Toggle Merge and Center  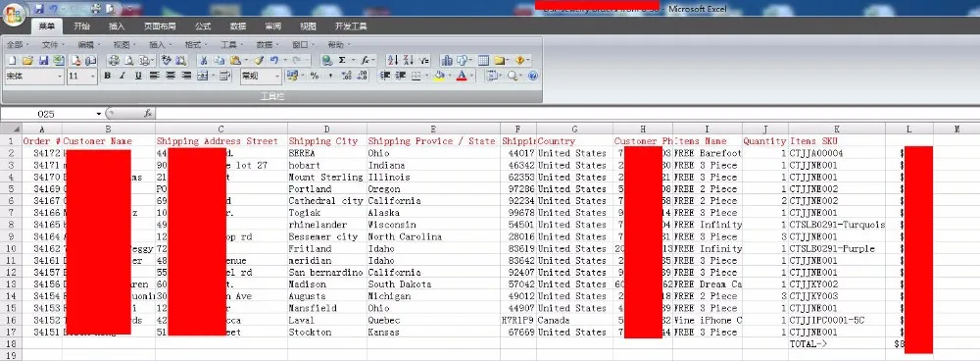pos(203,76)
